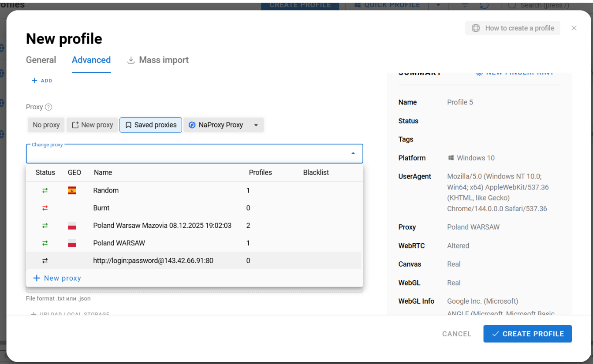
Task: Click the red status icon for Burnt proxy
Action: coord(45,208)
